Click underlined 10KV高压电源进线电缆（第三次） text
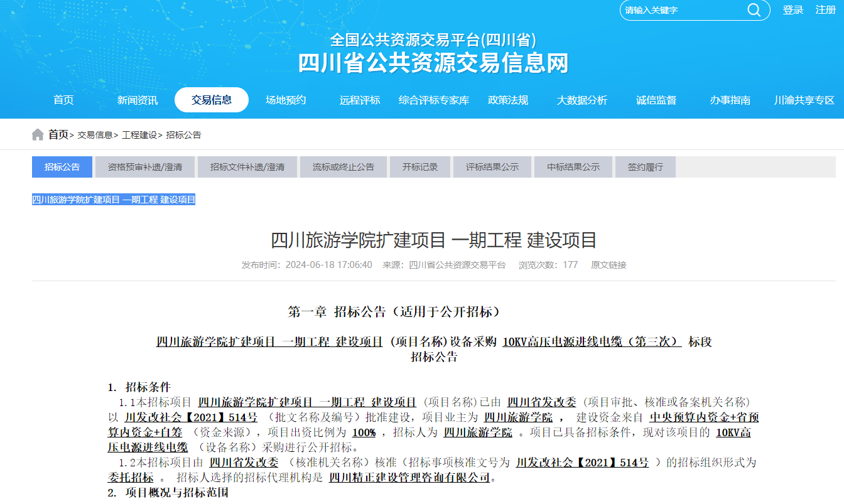 pos(592,342)
